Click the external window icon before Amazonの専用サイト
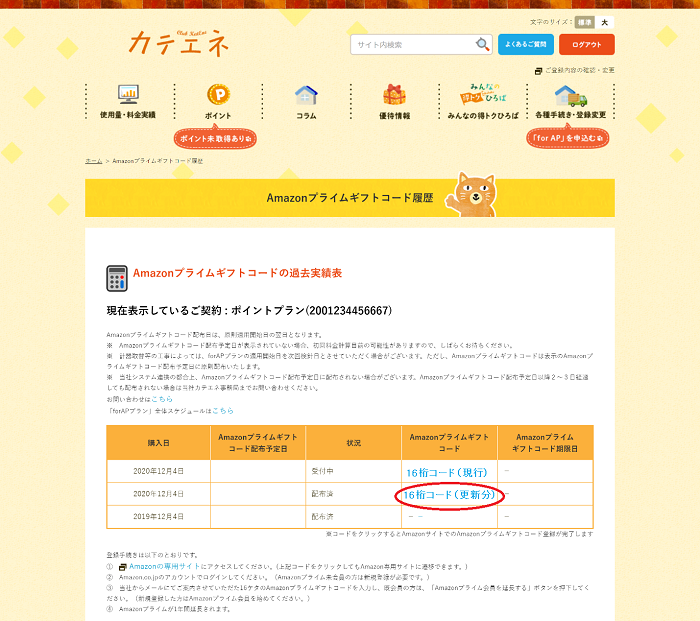 pyautogui.click(x=123, y=567)
